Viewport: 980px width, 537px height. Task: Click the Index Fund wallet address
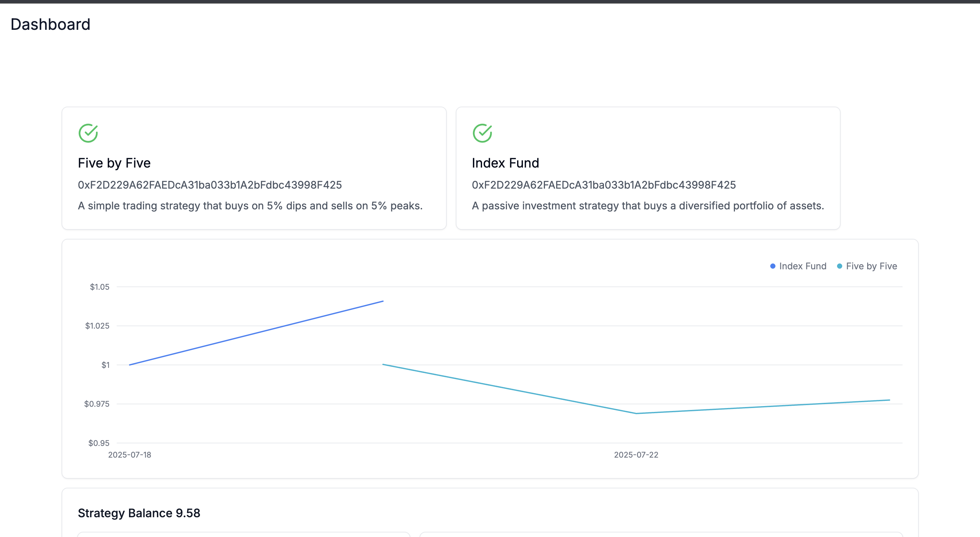[x=604, y=185]
